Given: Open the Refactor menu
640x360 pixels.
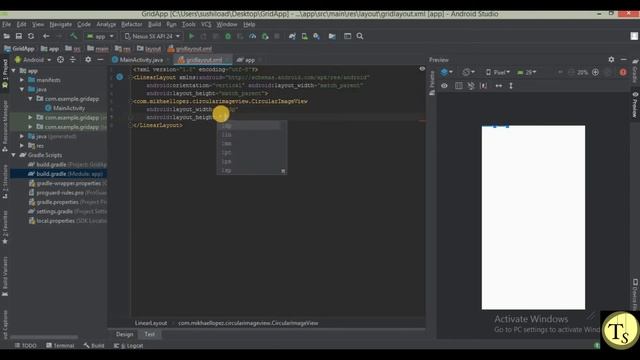Looking at the screenshot, I should 131,24.
